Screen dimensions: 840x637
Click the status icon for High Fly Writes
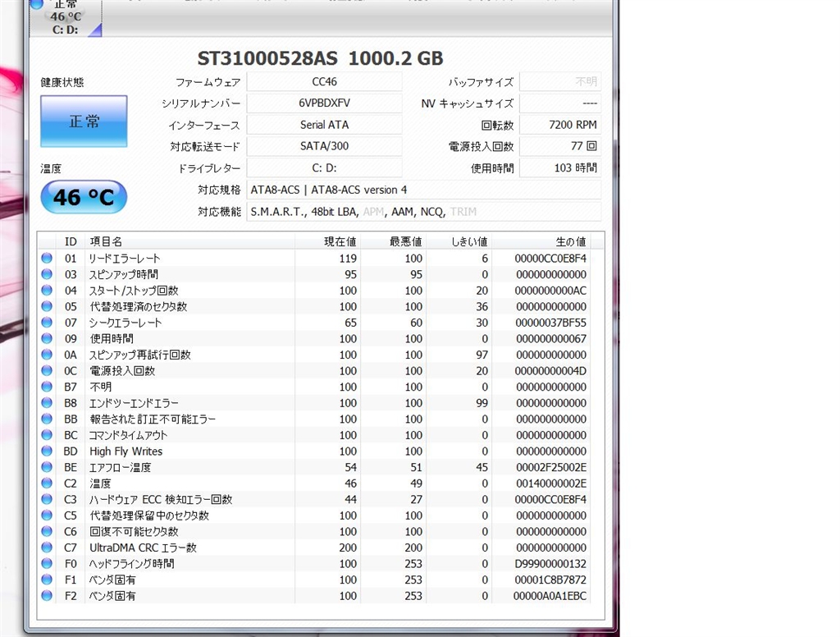pyautogui.click(x=47, y=451)
